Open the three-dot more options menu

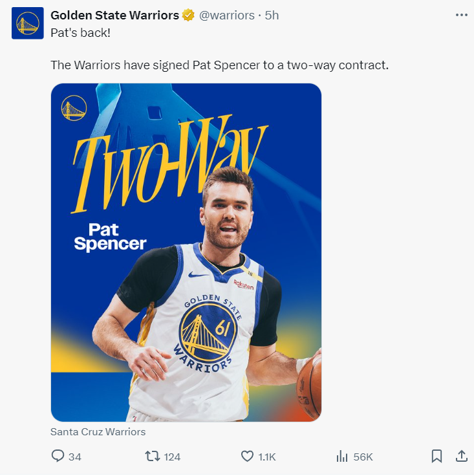[x=461, y=15]
